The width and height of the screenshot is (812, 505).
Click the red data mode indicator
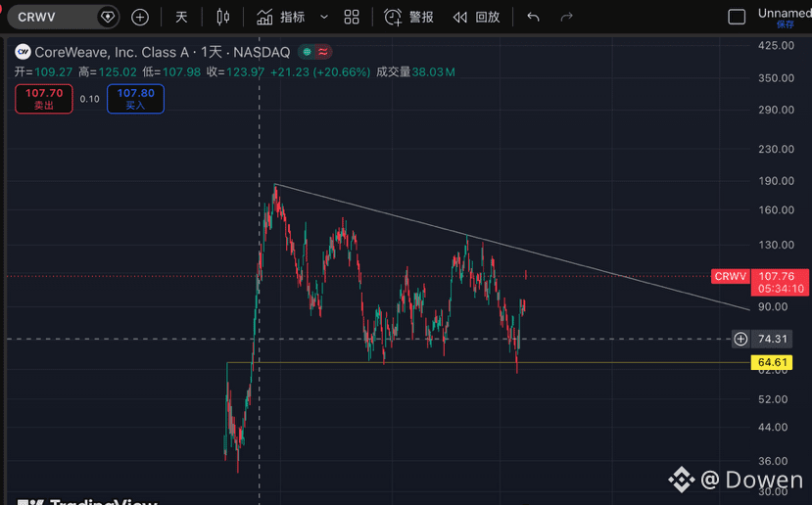click(x=322, y=52)
